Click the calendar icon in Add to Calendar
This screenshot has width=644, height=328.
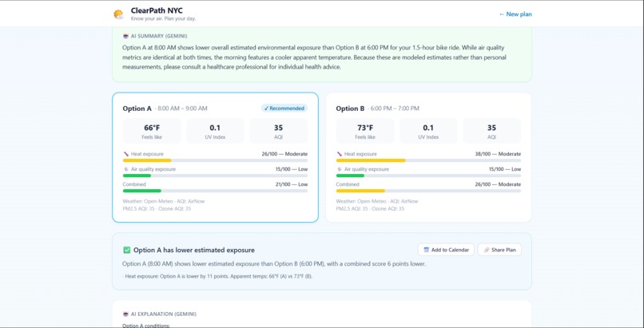coord(427,250)
